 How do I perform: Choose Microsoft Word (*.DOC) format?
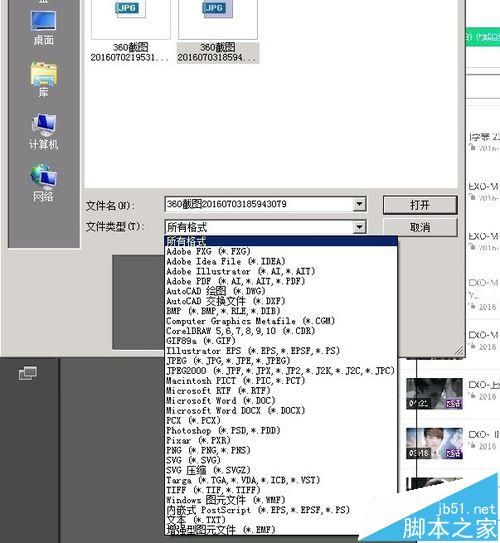pos(281,401)
